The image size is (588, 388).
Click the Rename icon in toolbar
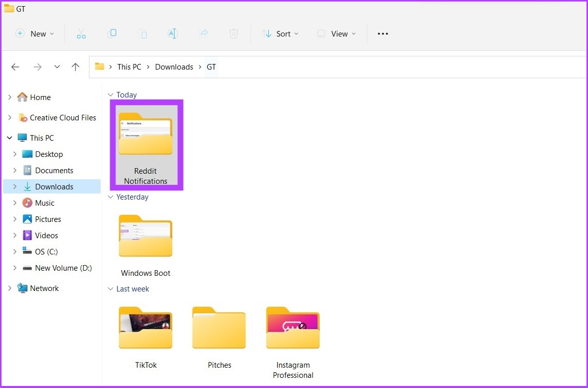click(x=172, y=34)
